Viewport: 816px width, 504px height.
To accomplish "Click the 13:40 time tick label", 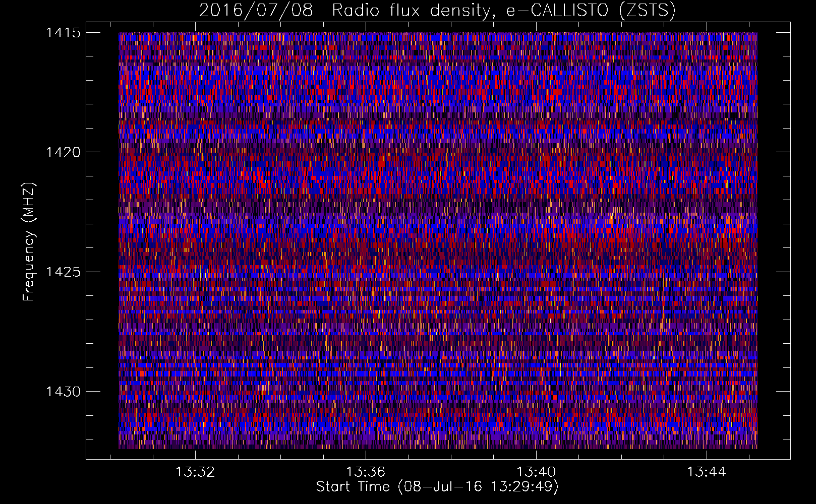I will click(x=536, y=472).
